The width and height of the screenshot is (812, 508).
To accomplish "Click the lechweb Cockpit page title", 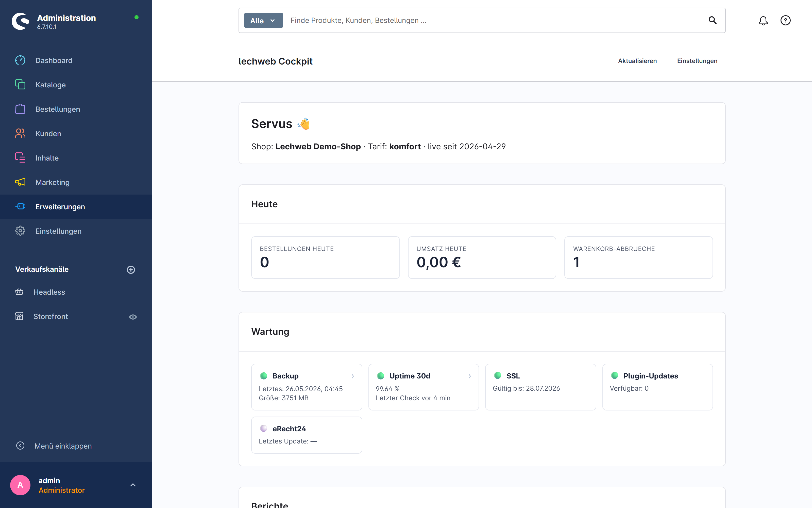I will [x=276, y=61].
